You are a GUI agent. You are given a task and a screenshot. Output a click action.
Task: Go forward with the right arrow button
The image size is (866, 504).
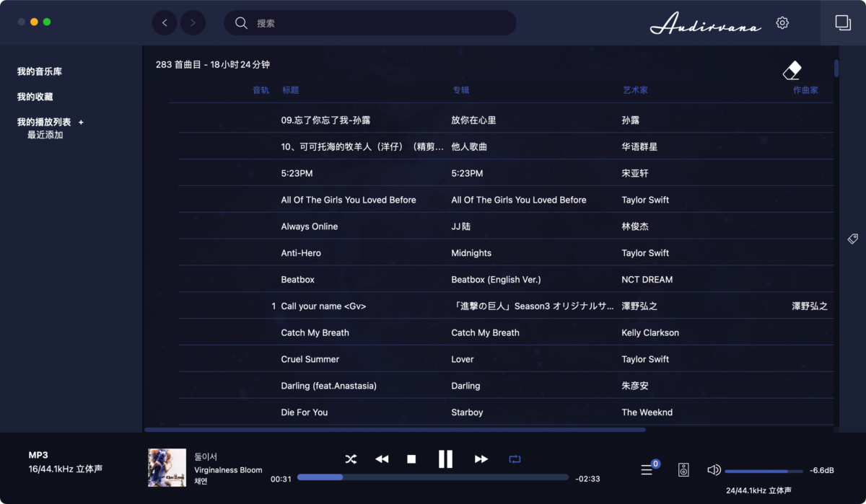pos(193,23)
